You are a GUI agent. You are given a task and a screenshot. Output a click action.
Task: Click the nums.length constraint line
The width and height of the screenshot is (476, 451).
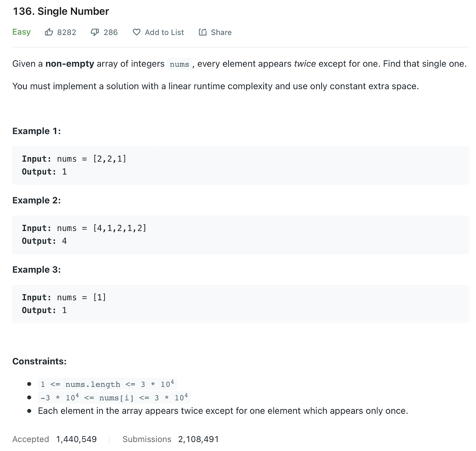(107, 384)
